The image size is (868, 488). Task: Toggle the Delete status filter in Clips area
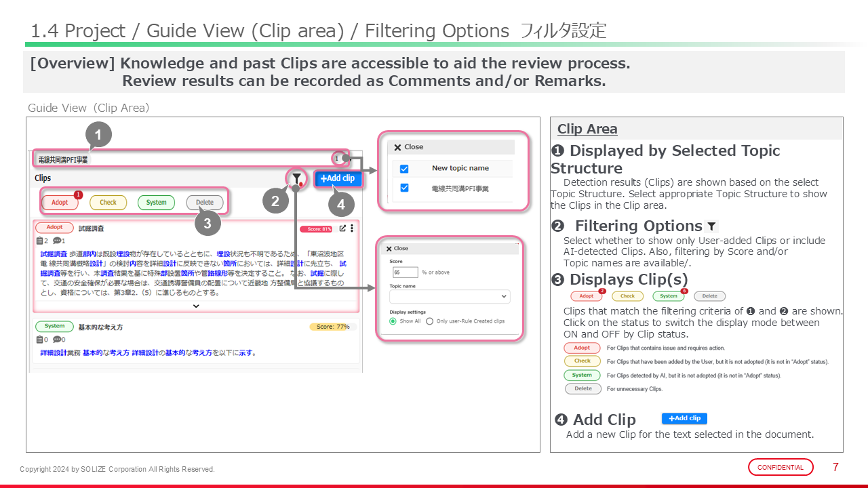pyautogui.click(x=204, y=203)
